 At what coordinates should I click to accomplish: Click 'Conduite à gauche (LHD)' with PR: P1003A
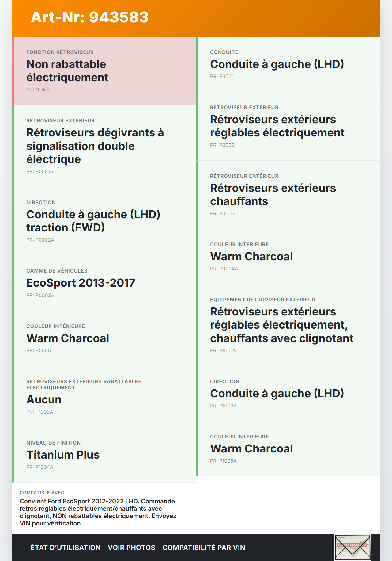277,393
